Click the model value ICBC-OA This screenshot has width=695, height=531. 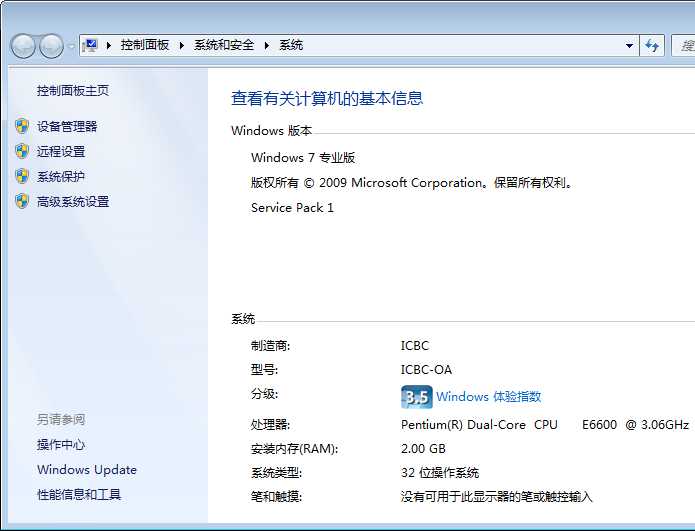(x=426, y=369)
